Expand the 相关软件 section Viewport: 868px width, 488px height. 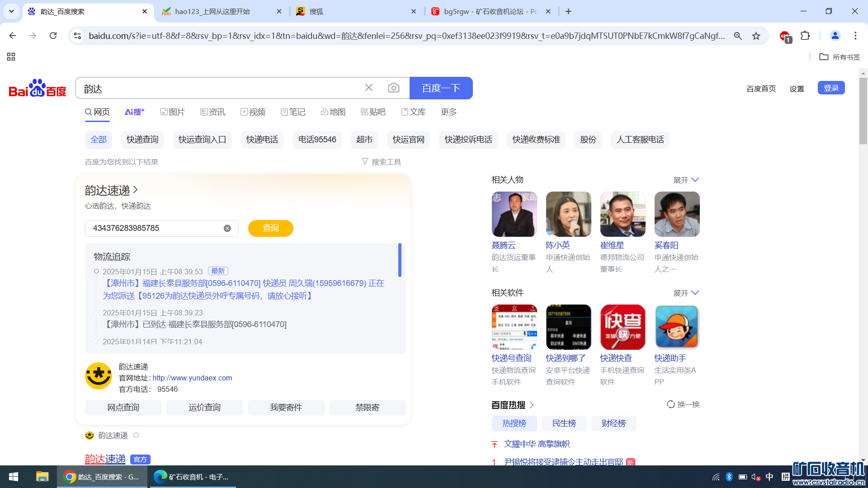pos(686,293)
